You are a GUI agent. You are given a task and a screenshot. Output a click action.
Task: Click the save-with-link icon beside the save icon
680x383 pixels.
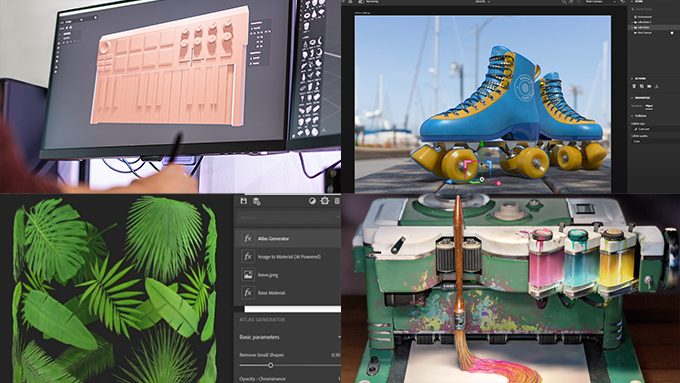(x=257, y=201)
